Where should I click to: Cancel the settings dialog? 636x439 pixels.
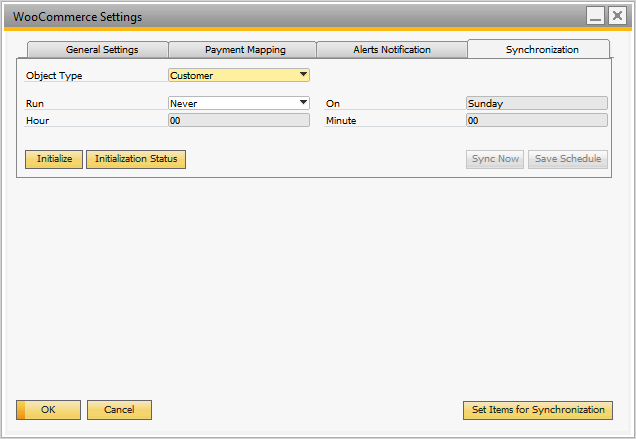pyautogui.click(x=119, y=410)
